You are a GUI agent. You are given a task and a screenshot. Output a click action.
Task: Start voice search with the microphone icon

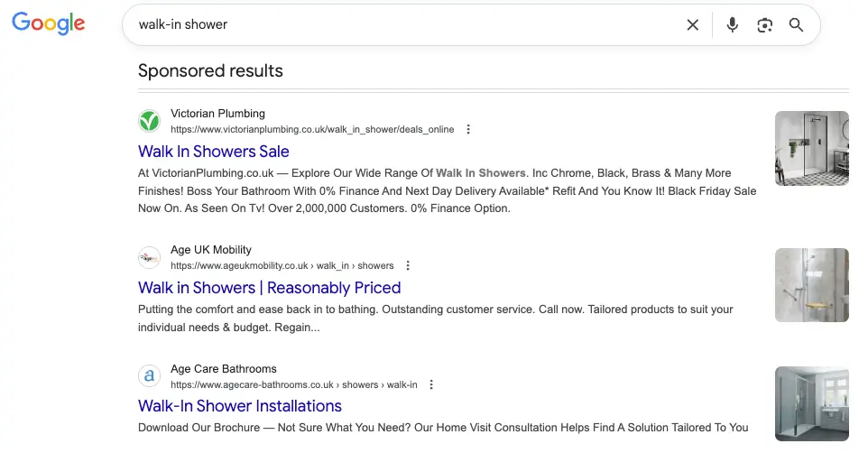pyautogui.click(x=733, y=25)
